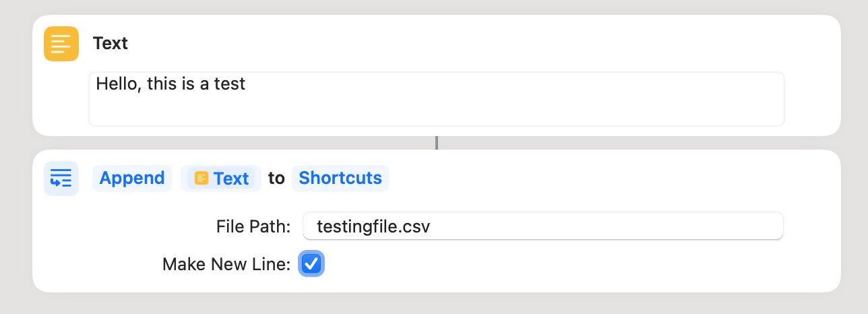The width and height of the screenshot is (868, 314).
Task: Click the gray canvas below the Append action
Action: tap(437, 304)
